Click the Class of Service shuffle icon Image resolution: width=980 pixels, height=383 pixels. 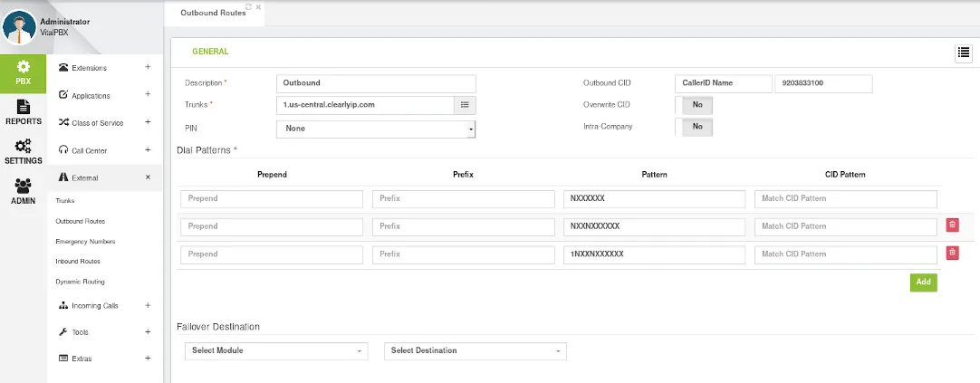coord(63,122)
